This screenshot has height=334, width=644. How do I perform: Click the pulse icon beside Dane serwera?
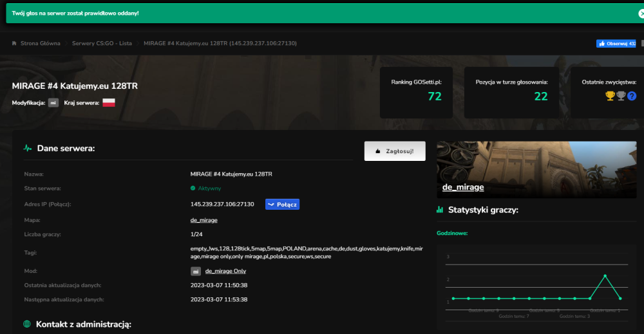coord(28,148)
